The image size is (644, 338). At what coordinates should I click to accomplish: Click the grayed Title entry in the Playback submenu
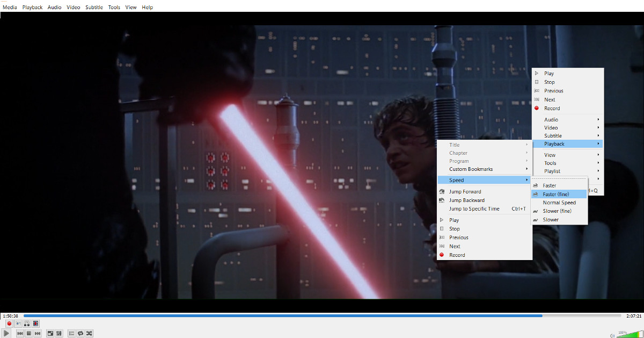pyautogui.click(x=485, y=145)
